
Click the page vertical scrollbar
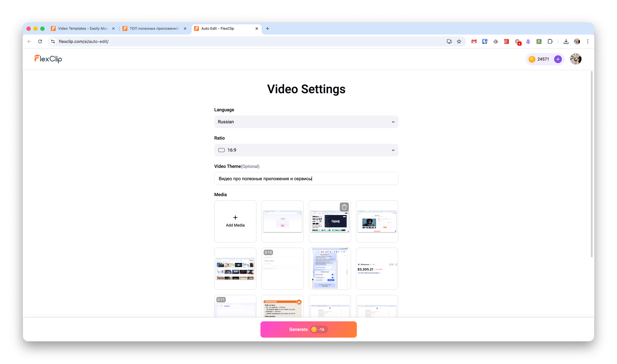click(591, 163)
